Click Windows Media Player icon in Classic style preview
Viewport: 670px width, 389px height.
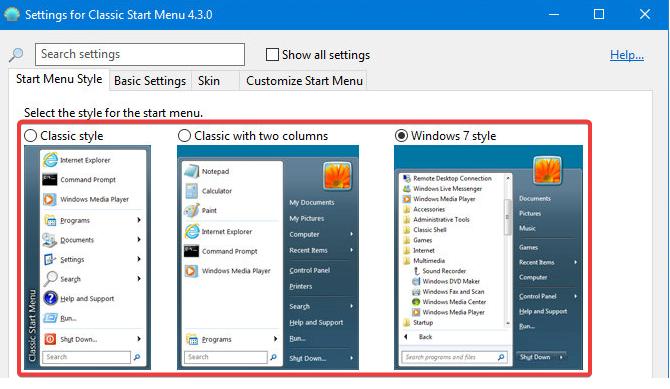click(50, 199)
